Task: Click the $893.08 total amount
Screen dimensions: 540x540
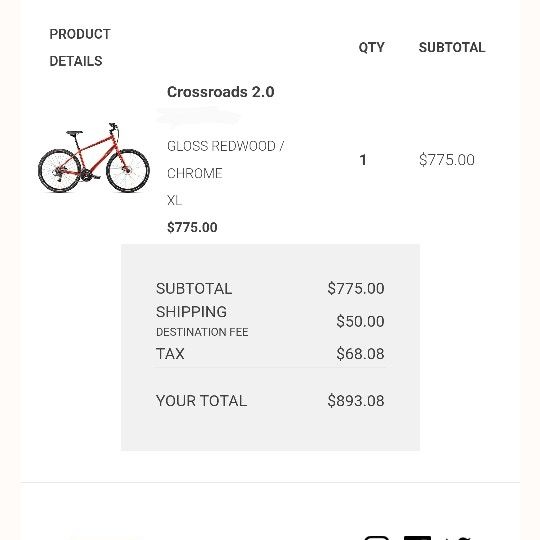Action: 356,401
